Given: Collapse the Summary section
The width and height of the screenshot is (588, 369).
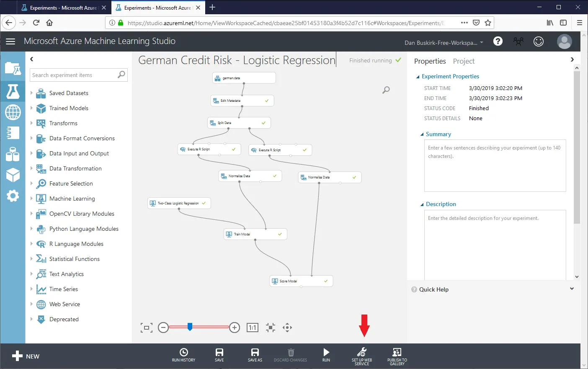Looking at the screenshot, I should 422,134.
